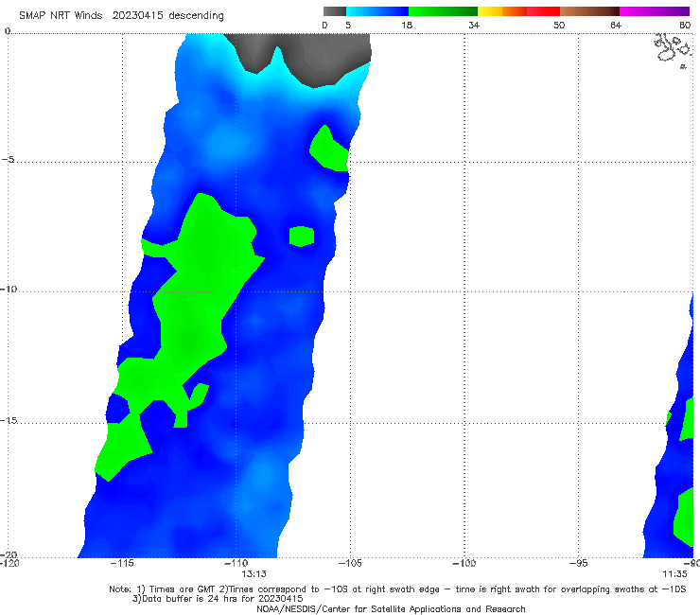The height and width of the screenshot is (615, 700).
Task: Click the -115 longitude axis label
Action: [x=122, y=563]
